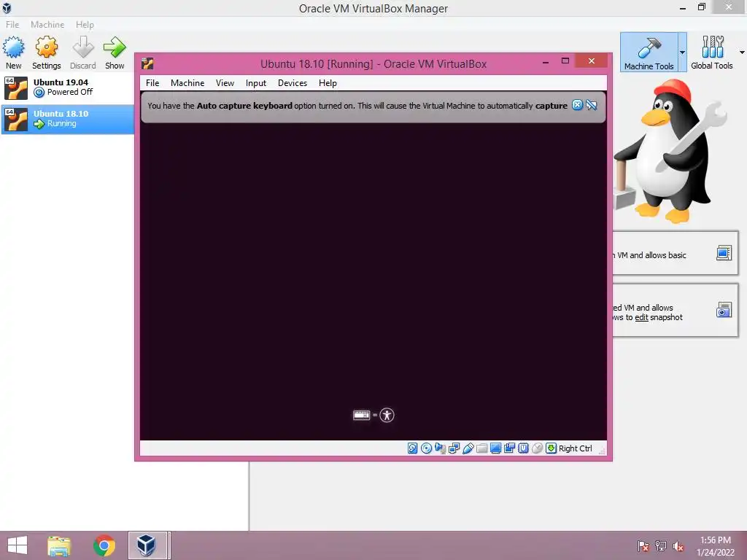This screenshot has width=747, height=560.
Task: Expand Global Tools dropdown arrow
Action: 742,52
